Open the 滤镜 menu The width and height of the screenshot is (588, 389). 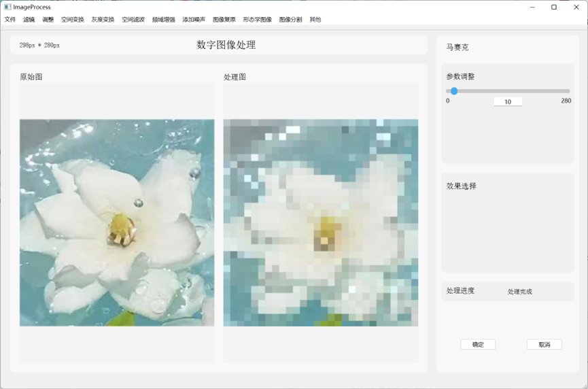29,20
